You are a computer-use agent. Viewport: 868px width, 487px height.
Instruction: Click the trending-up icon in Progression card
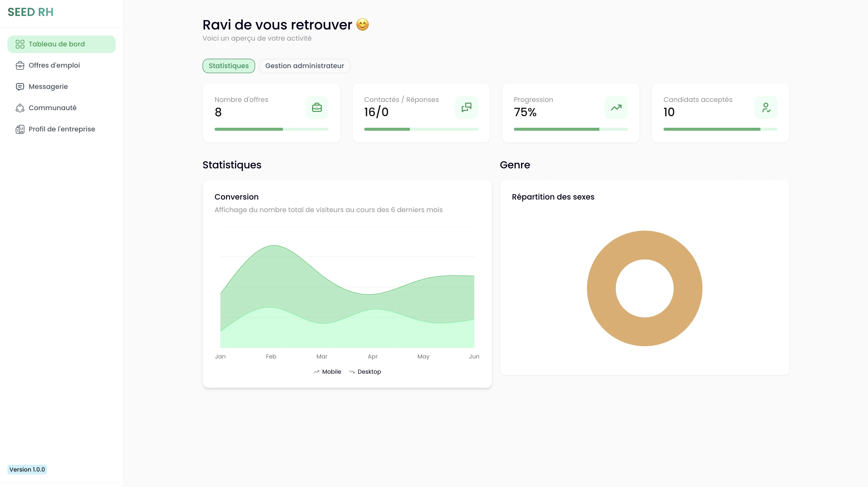click(x=616, y=107)
